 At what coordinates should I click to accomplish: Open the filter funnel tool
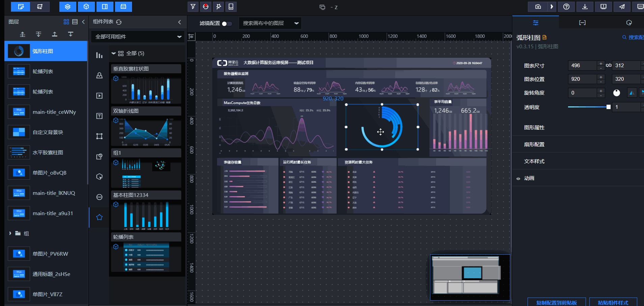tap(193, 6)
